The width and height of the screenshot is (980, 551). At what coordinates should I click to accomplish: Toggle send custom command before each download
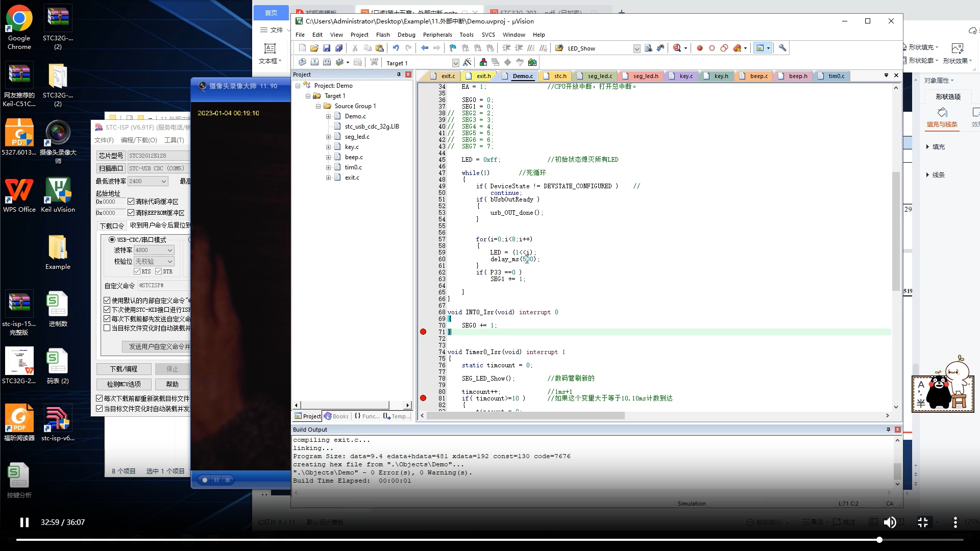[107, 319]
